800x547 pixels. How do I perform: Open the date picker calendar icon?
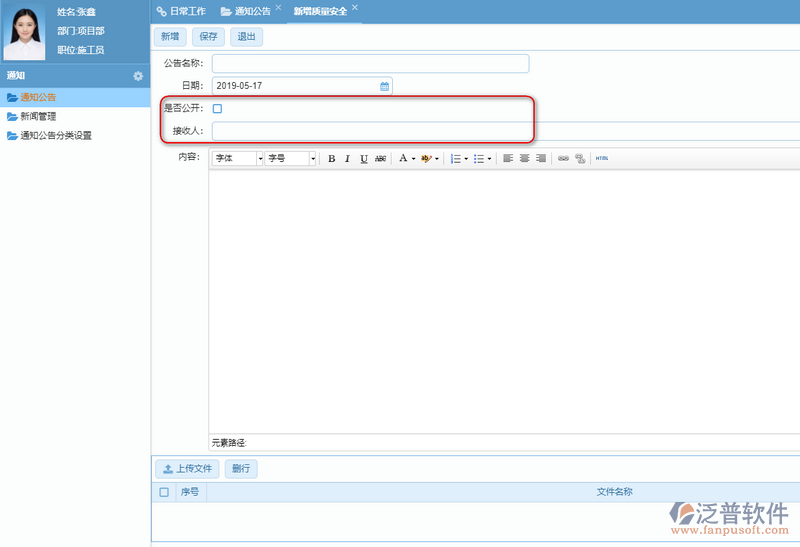tap(384, 86)
